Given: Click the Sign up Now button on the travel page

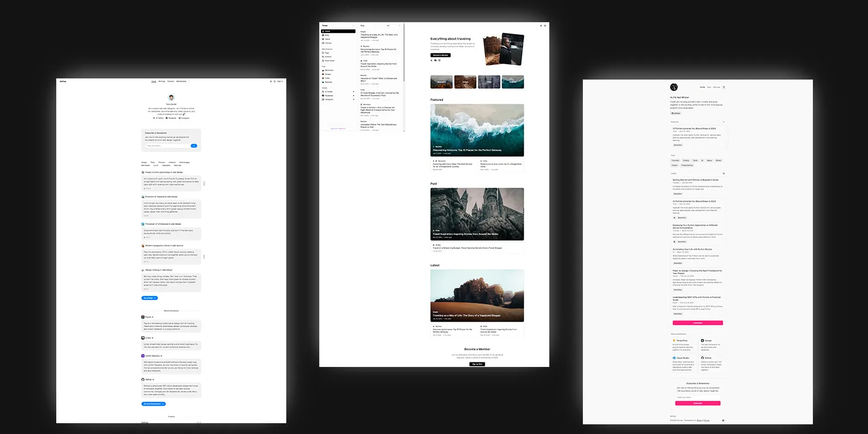Looking at the screenshot, I should tap(477, 364).
